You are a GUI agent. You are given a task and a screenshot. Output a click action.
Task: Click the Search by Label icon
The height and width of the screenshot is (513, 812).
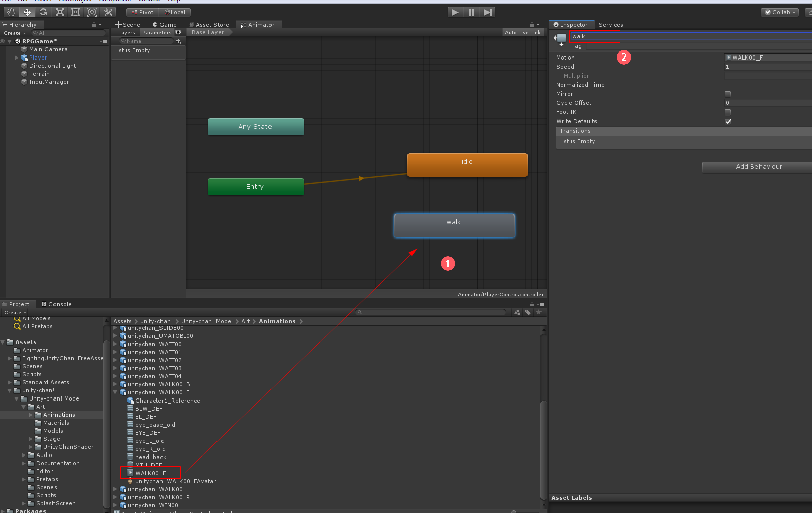[528, 312]
